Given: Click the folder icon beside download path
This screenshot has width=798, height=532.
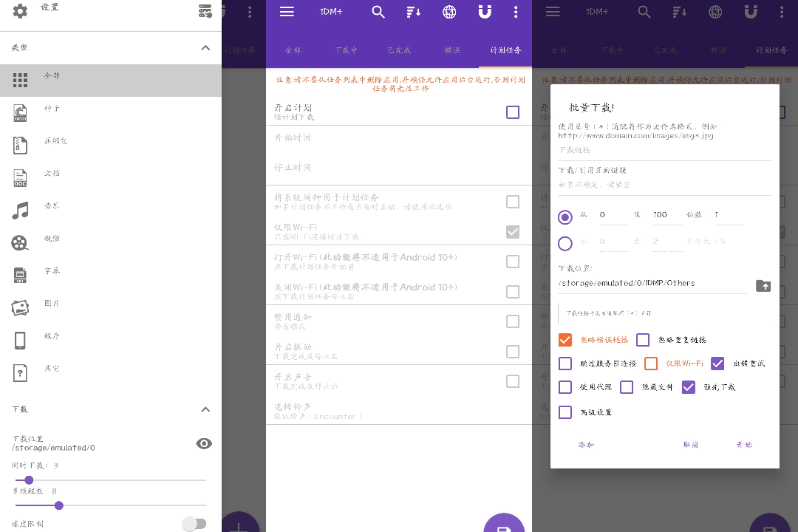Looking at the screenshot, I should click(x=763, y=286).
